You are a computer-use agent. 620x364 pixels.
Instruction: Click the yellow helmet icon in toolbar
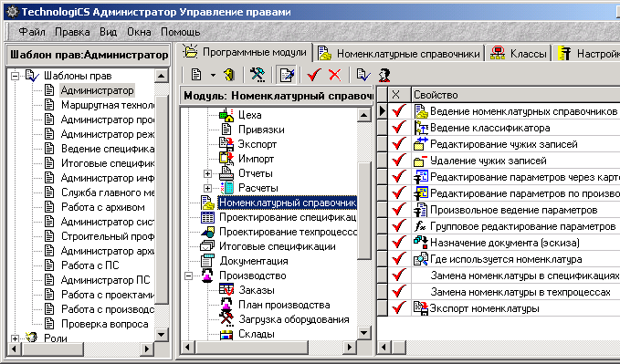[230, 74]
